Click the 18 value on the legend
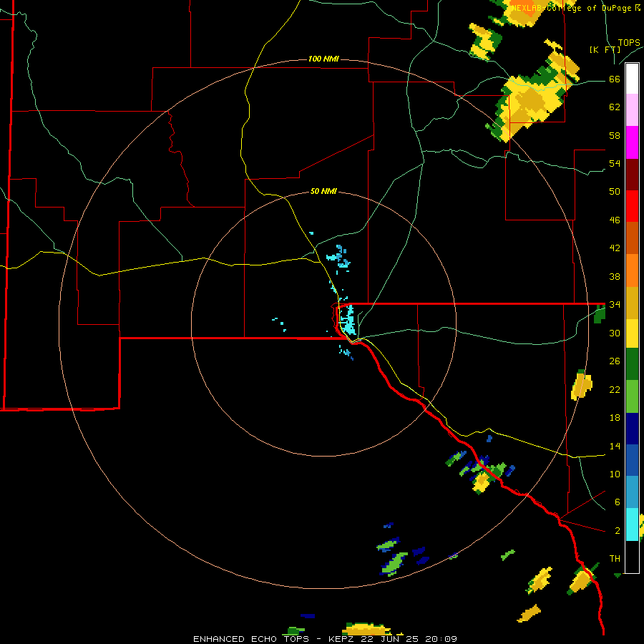Screen dimensions: 644x644 (615, 418)
